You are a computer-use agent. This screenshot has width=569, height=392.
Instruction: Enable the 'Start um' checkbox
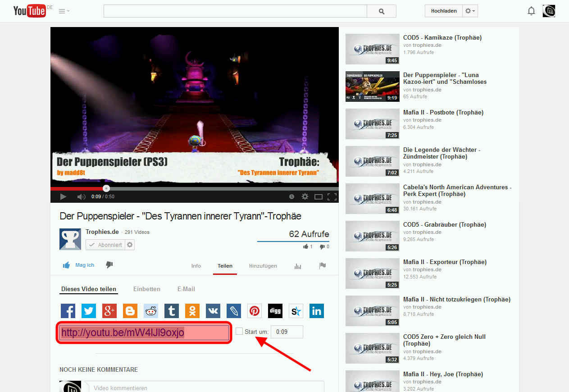point(239,331)
